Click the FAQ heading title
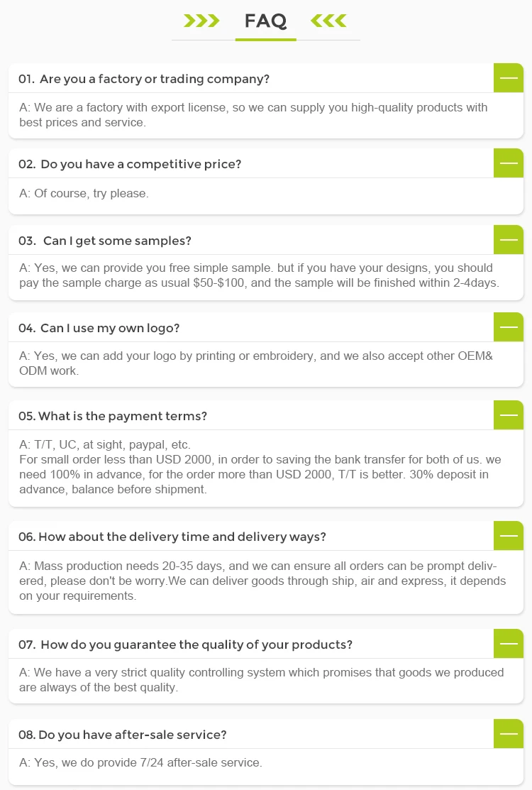Image resolution: width=532 pixels, height=790 pixels. [x=265, y=21]
